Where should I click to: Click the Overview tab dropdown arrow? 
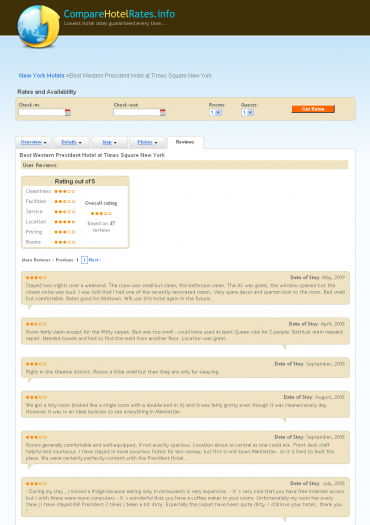(45, 143)
